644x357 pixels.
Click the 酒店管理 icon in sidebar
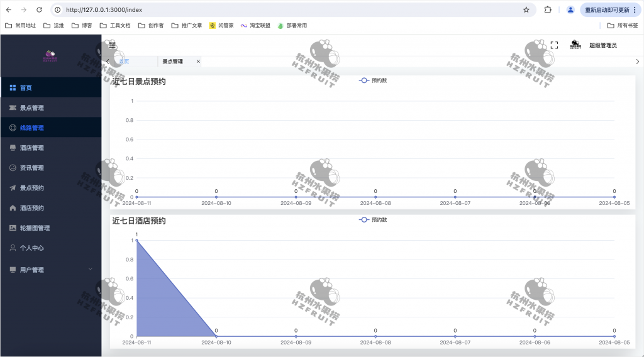(13, 148)
